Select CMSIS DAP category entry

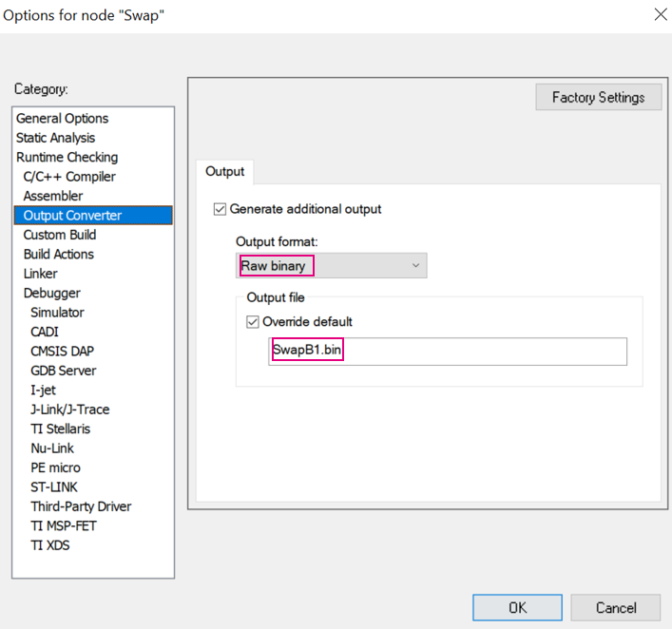(x=64, y=352)
